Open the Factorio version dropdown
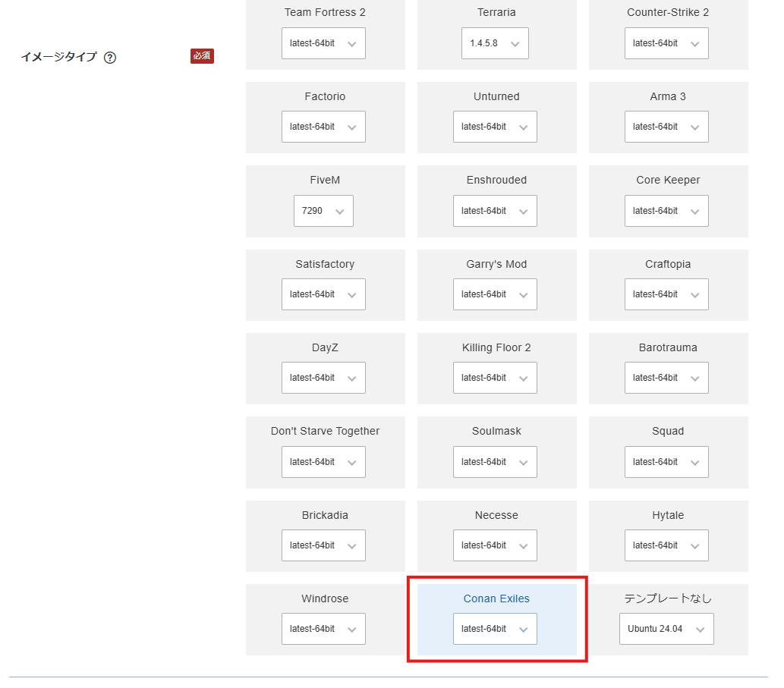 click(x=323, y=127)
